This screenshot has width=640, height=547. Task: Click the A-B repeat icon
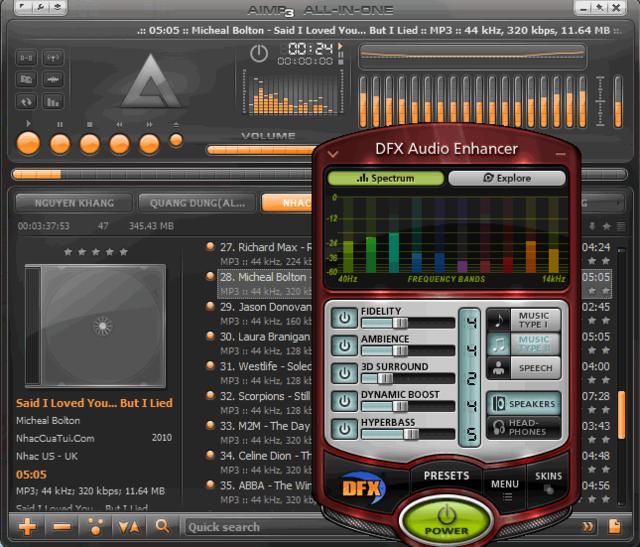(x=27, y=56)
